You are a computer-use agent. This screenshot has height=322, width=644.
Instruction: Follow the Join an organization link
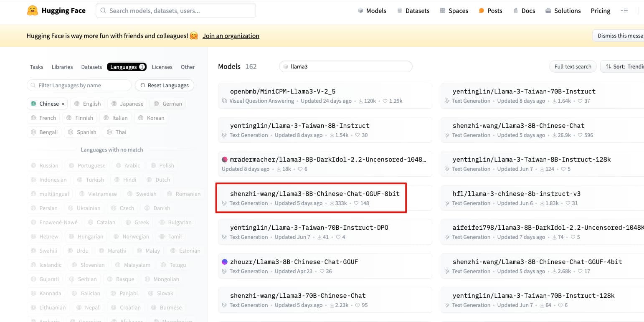coord(231,36)
